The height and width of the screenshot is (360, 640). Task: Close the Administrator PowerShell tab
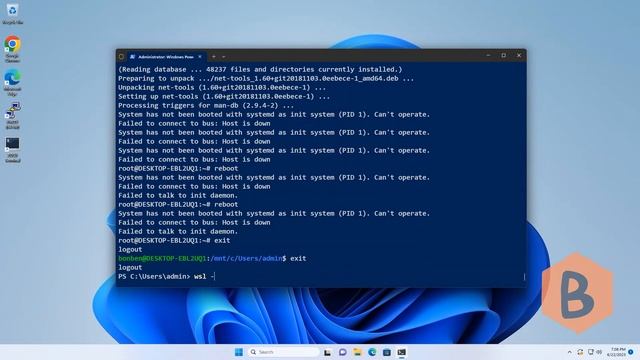200,57
